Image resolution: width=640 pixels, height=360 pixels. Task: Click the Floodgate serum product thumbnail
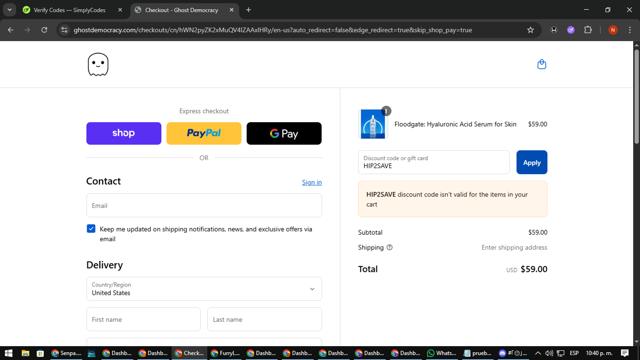click(373, 124)
